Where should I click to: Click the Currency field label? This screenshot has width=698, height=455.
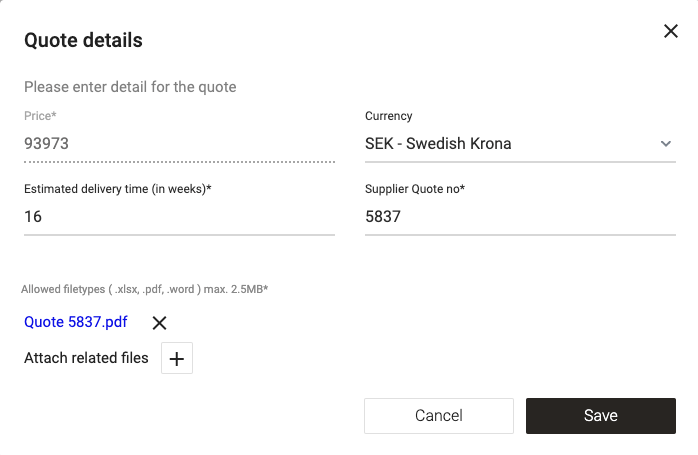(x=389, y=116)
